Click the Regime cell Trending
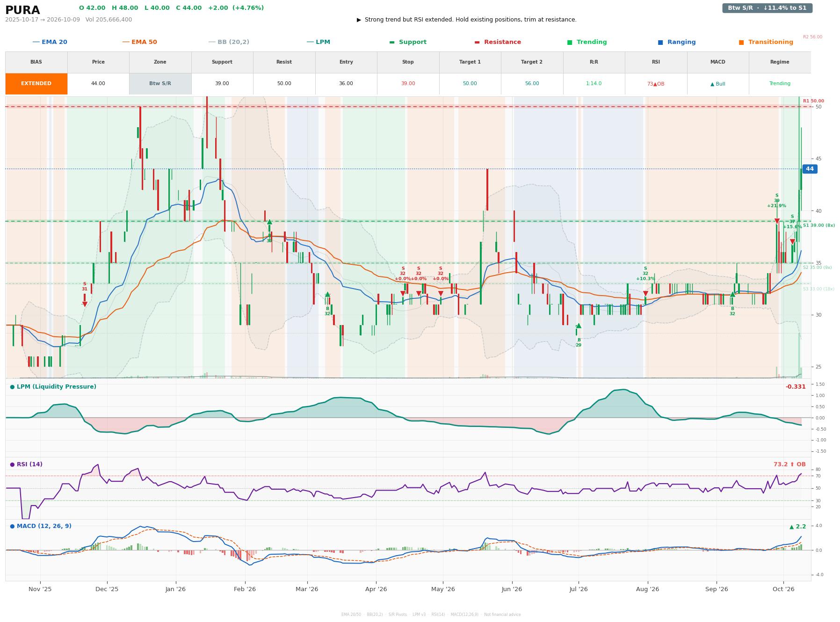This screenshot has width=840, height=622. pos(780,84)
